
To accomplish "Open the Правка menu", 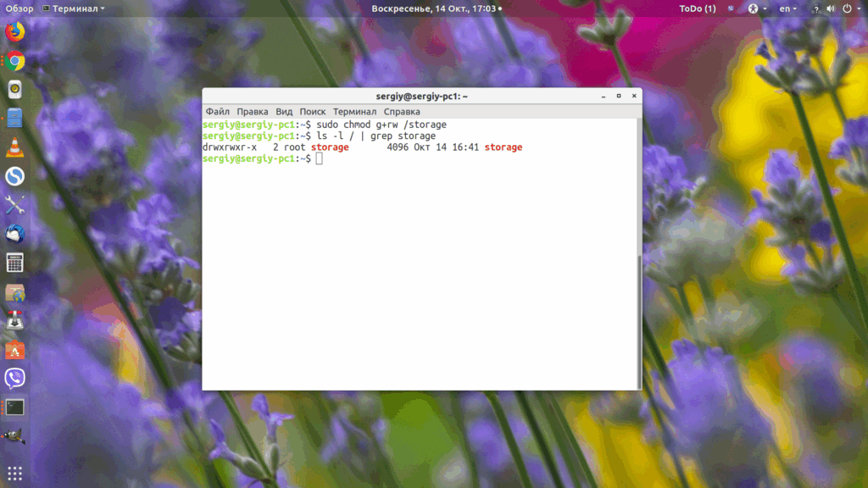I will (253, 111).
